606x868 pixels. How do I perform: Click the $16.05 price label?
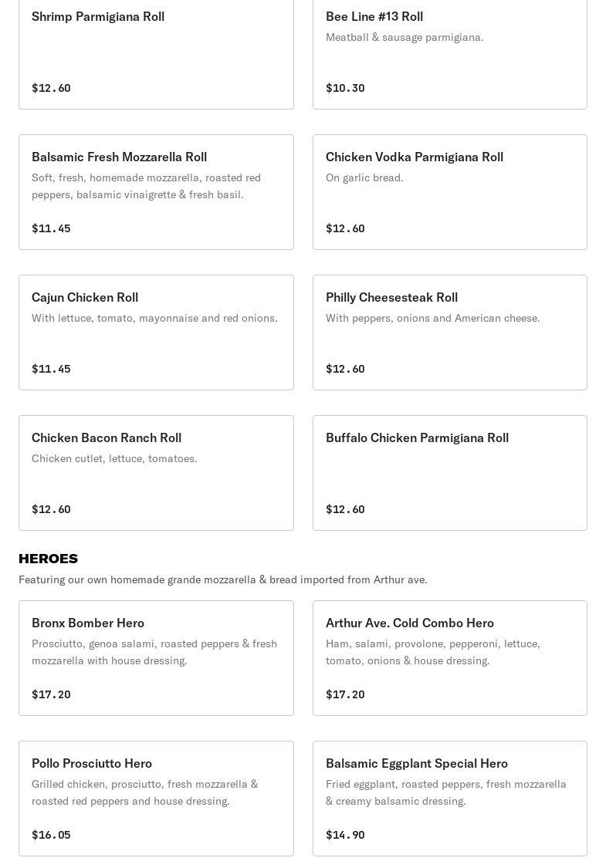51,835
